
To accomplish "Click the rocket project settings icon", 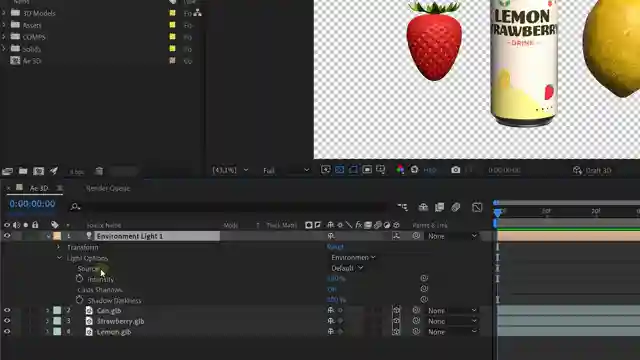I will click(x=53, y=171).
